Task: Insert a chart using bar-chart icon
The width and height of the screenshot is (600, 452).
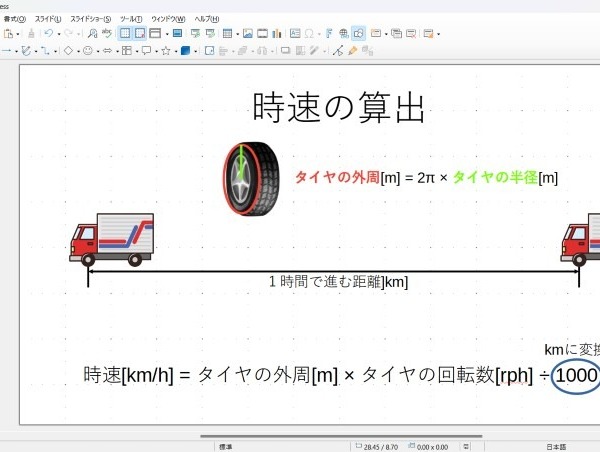Action: 277,34
